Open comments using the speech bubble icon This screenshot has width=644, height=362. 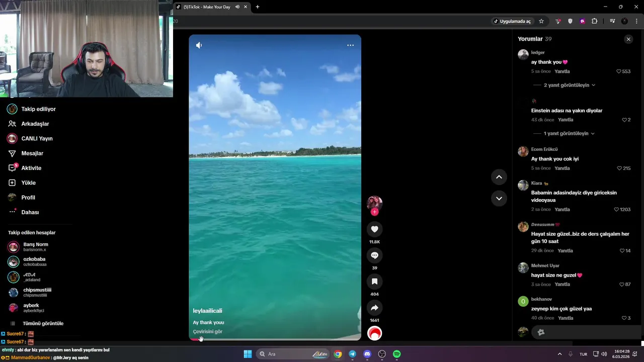point(374,255)
